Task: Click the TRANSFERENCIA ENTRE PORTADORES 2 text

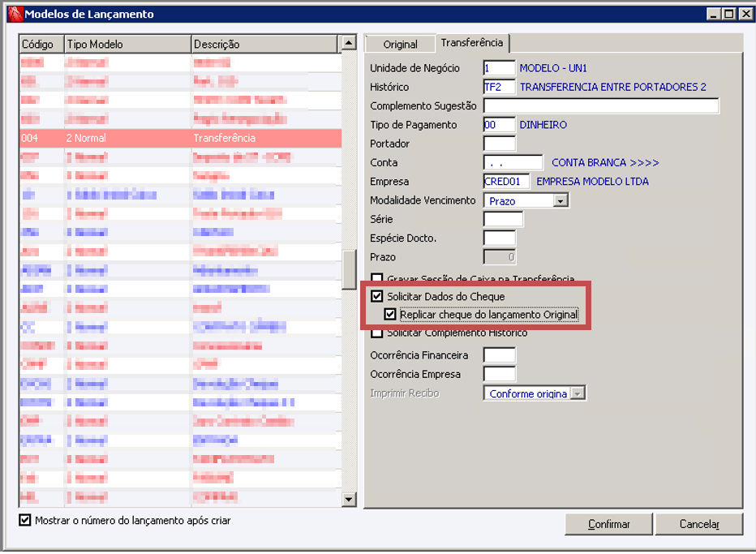Action: [x=612, y=87]
